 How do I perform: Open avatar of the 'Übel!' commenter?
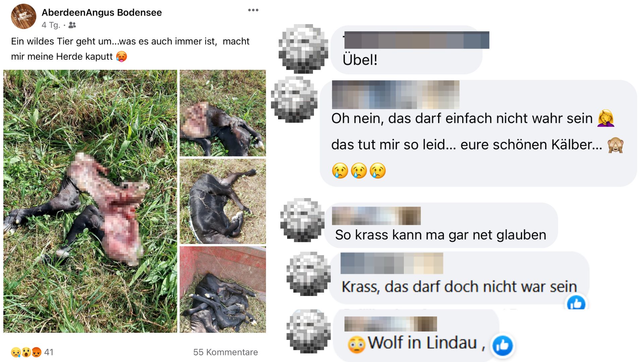tap(304, 49)
